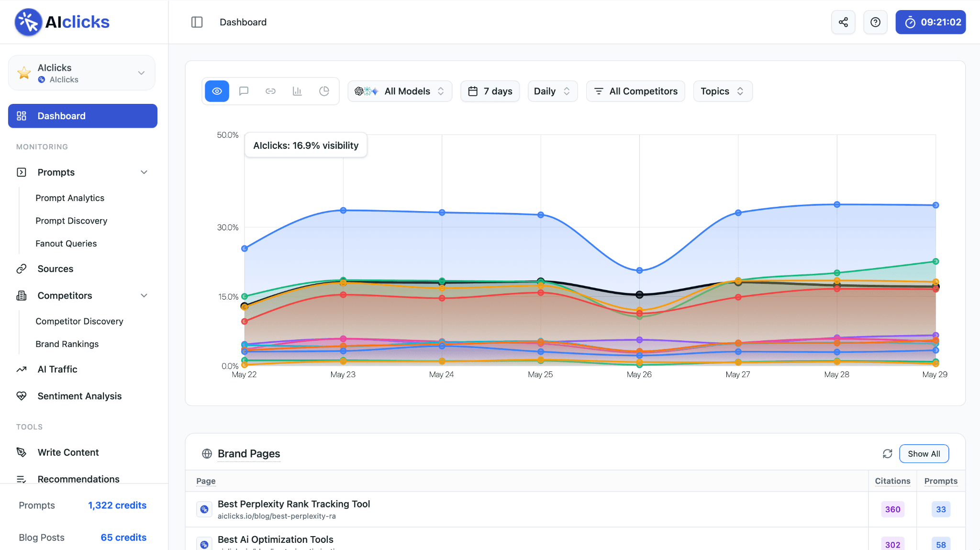Sort by Page column header
This screenshot has height=550, width=980.
click(x=206, y=481)
